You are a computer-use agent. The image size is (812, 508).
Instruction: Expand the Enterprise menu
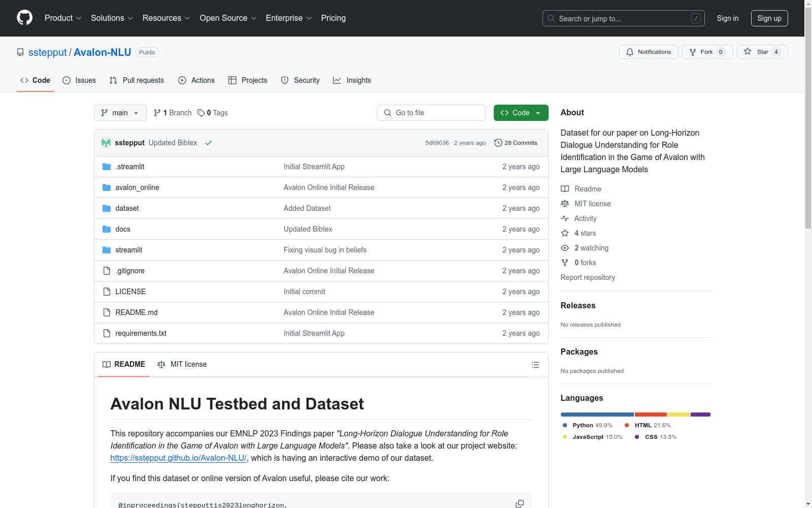tap(289, 18)
